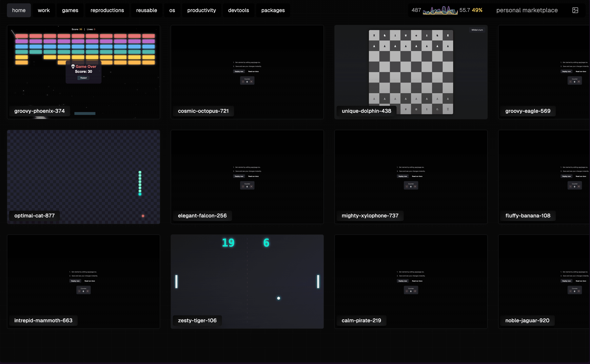
Task: Open the fluffy-banana-108 label
Action: (x=528, y=216)
